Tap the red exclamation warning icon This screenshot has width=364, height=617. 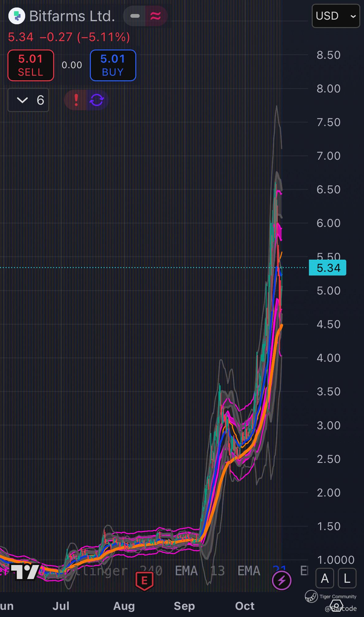click(76, 100)
